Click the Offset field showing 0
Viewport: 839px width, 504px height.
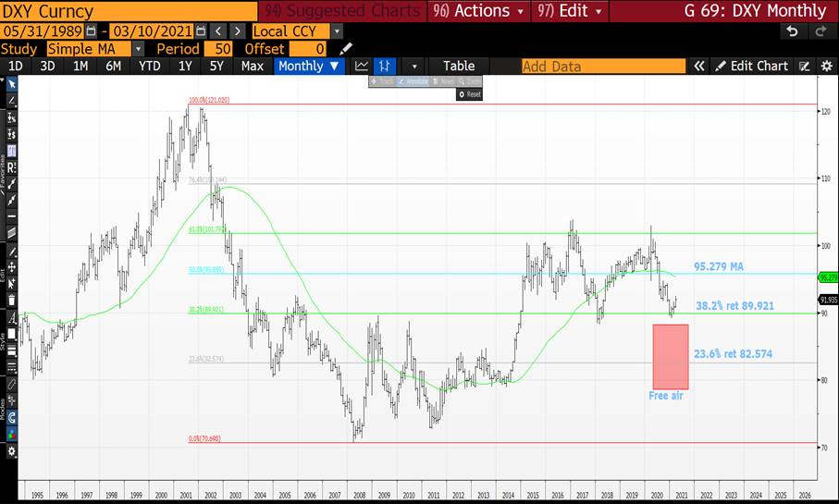(x=307, y=49)
